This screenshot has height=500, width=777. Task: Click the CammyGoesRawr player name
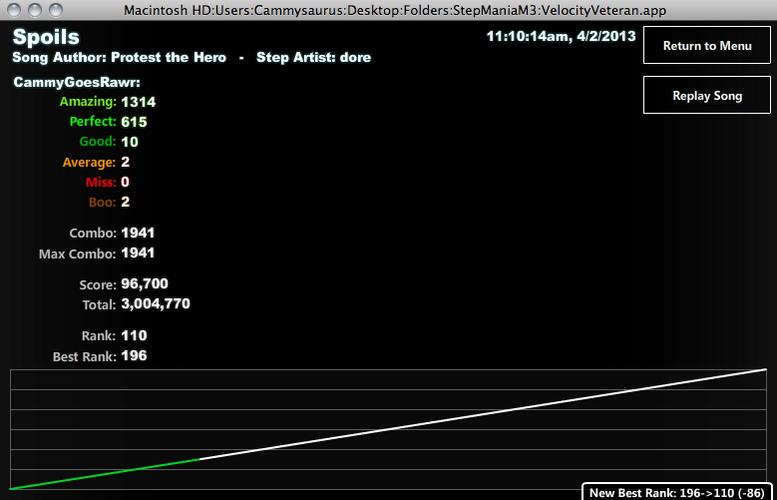77,82
